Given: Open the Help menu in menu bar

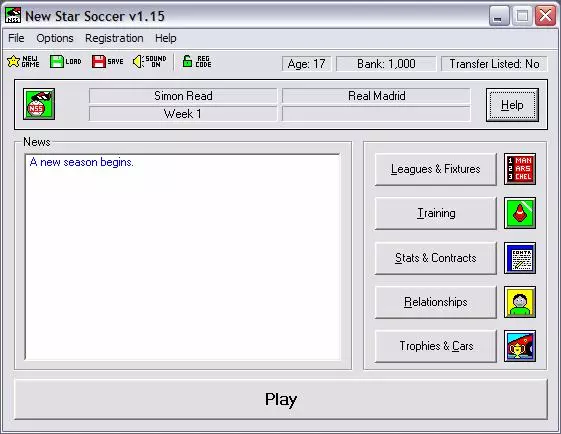Looking at the screenshot, I should 166,38.
